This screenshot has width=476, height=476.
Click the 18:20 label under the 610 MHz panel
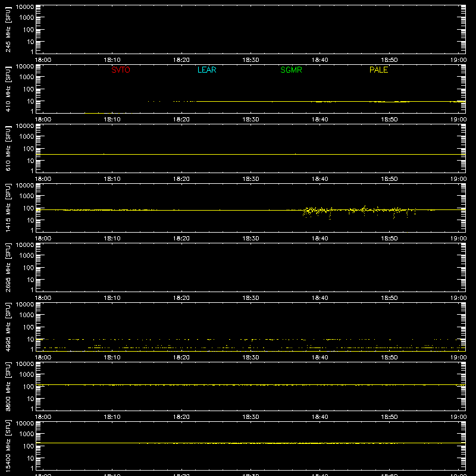pos(181,179)
